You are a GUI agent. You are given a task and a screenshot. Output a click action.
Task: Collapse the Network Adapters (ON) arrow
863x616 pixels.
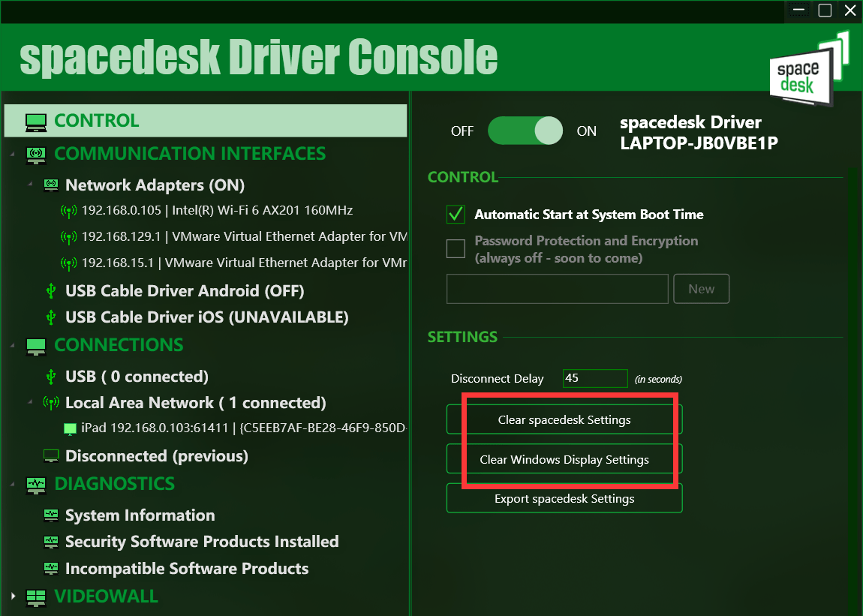pyautogui.click(x=30, y=184)
